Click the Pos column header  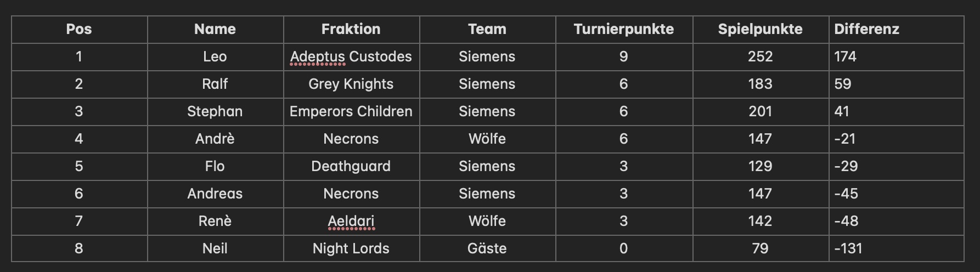click(x=79, y=29)
